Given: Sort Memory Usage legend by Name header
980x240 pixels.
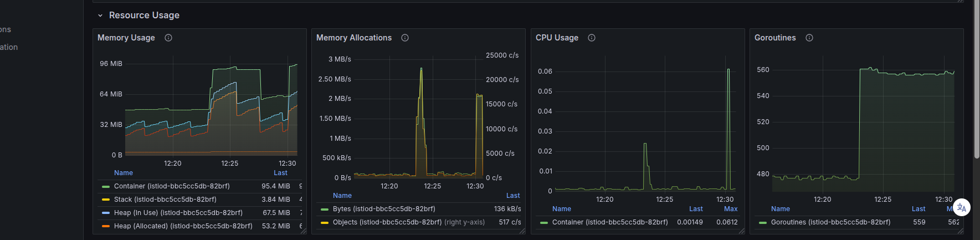Looking at the screenshot, I should click(124, 173).
